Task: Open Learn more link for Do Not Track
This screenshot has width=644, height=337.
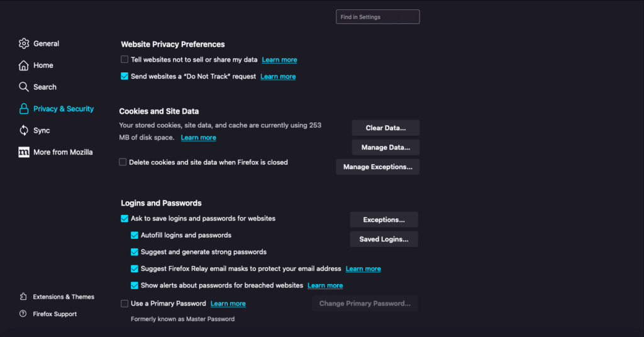Action: (278, 76)
